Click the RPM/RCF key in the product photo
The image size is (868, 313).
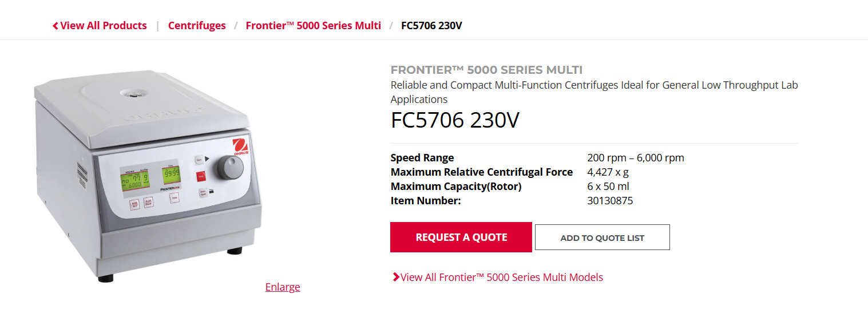pos(135,204)
